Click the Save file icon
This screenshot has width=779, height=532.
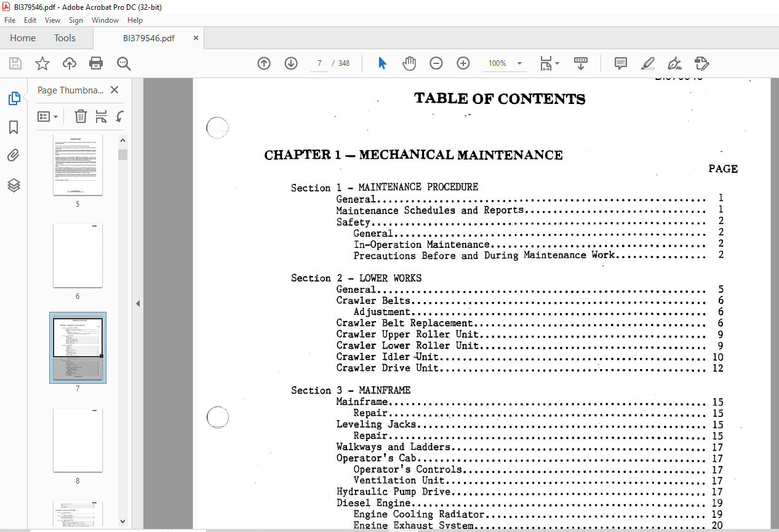click(x=15, y=63)
